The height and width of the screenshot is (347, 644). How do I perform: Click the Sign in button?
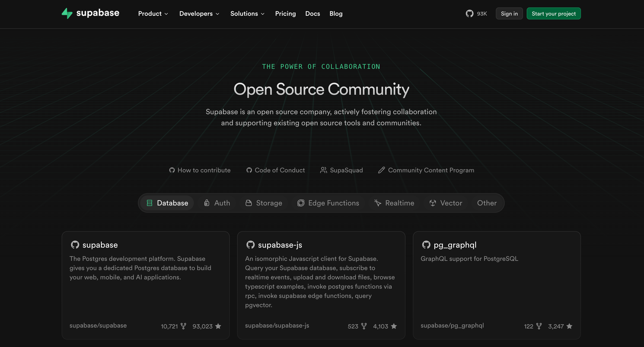509,13
